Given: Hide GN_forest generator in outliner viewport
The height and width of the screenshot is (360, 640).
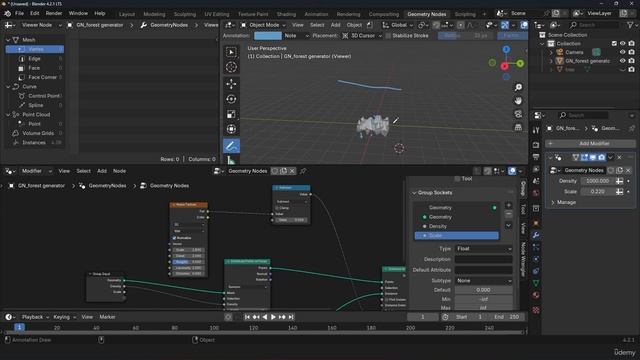Looking at the screenshot, I should click(622, 61).
